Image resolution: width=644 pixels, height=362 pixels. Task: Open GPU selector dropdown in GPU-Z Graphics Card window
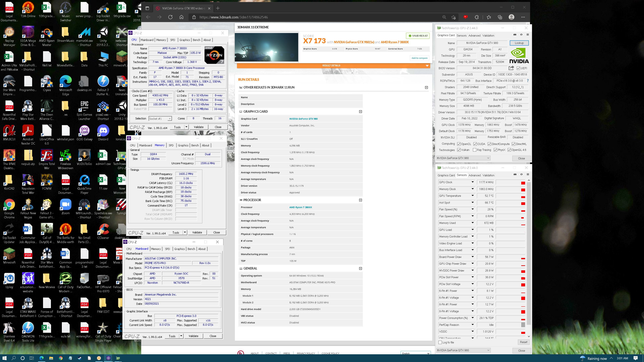click(x=463, y=158)
